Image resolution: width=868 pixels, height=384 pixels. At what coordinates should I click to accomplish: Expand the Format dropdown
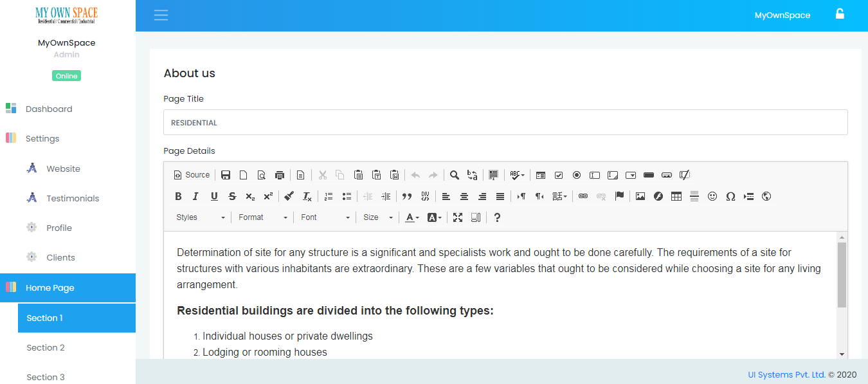click(262, 217)
